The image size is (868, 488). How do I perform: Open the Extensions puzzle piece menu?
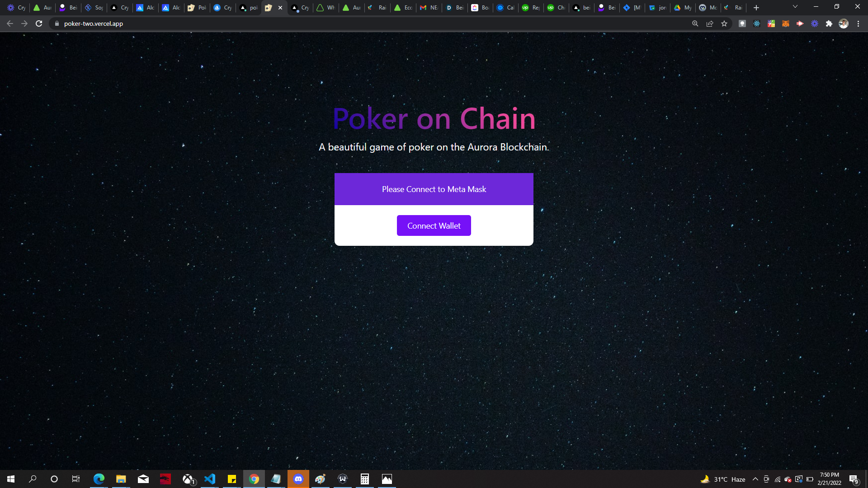pos(829,23)
